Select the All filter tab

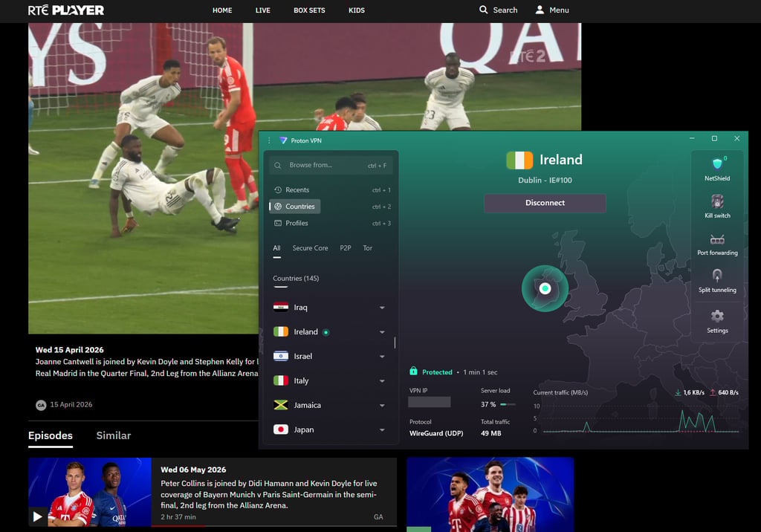(276, 249)
